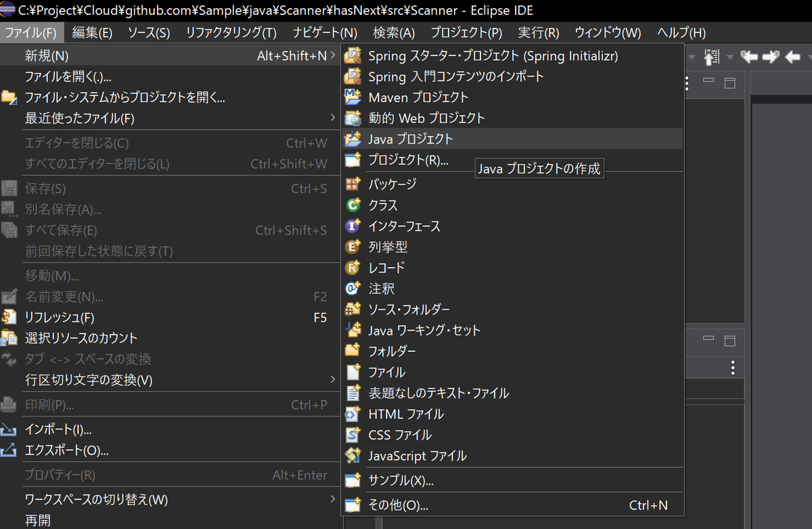This screenshot has width=812, height=529.
Task: Create a new 列挙型 enum
Action: pyautogui.click(x=513, y=247)
